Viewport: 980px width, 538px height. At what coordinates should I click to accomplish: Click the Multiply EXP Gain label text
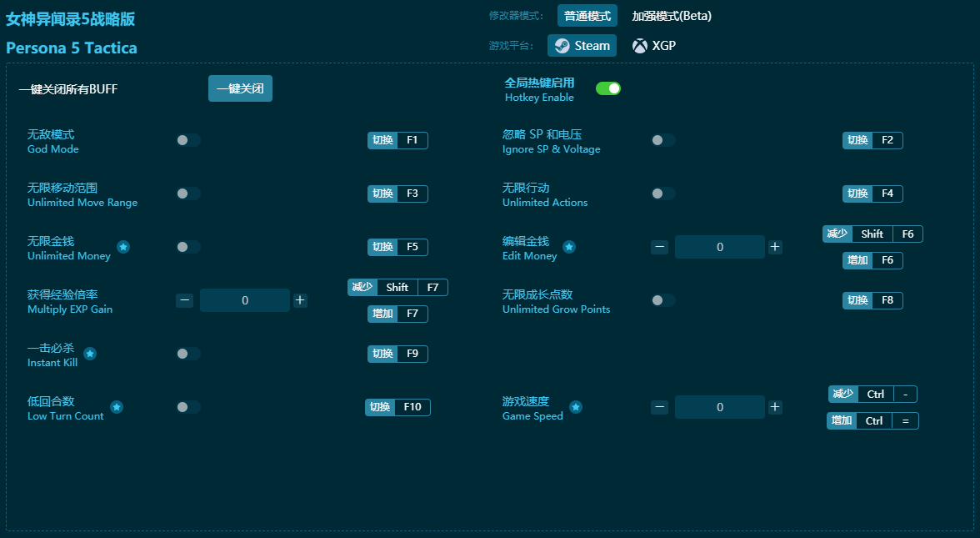pyautogui.click(x=70, y=309)
